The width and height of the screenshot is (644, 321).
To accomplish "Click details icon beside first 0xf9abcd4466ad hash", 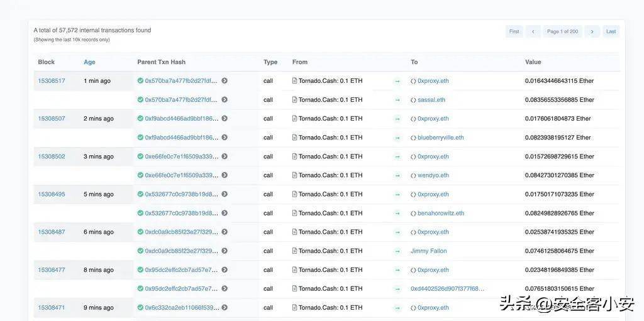I will coord(225,119).
